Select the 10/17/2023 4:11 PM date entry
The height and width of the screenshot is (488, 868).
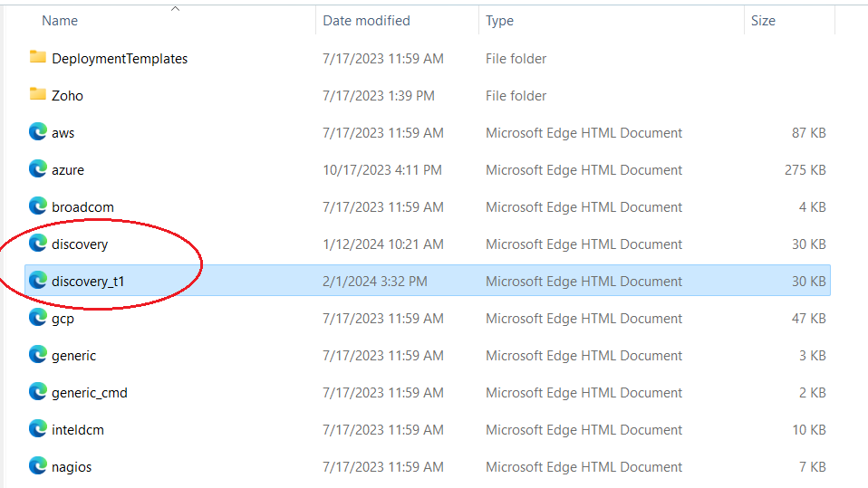tap(382, 170)
